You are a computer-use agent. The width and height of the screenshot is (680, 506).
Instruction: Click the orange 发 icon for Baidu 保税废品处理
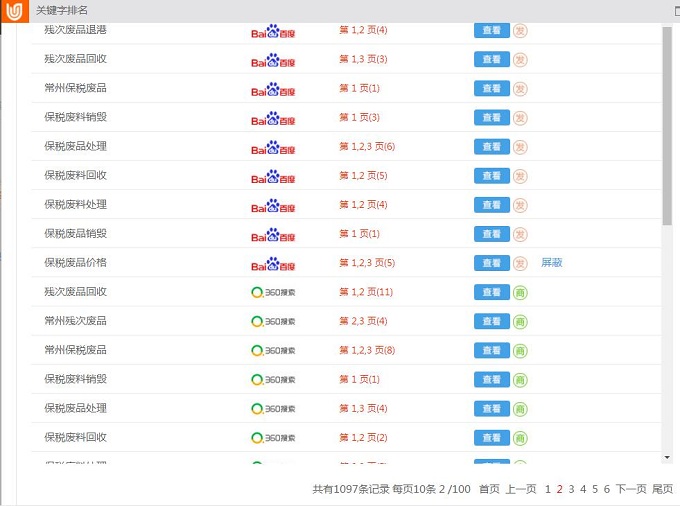tap(520, 147)
